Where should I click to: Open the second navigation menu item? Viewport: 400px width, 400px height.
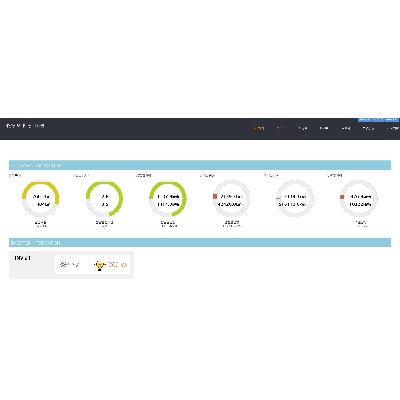[281, 128]
